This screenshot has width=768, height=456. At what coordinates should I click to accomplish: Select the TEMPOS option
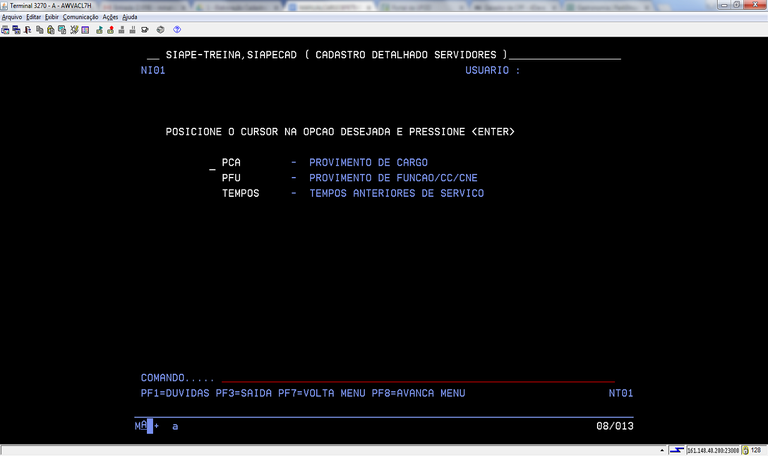[x=240, y=193]
